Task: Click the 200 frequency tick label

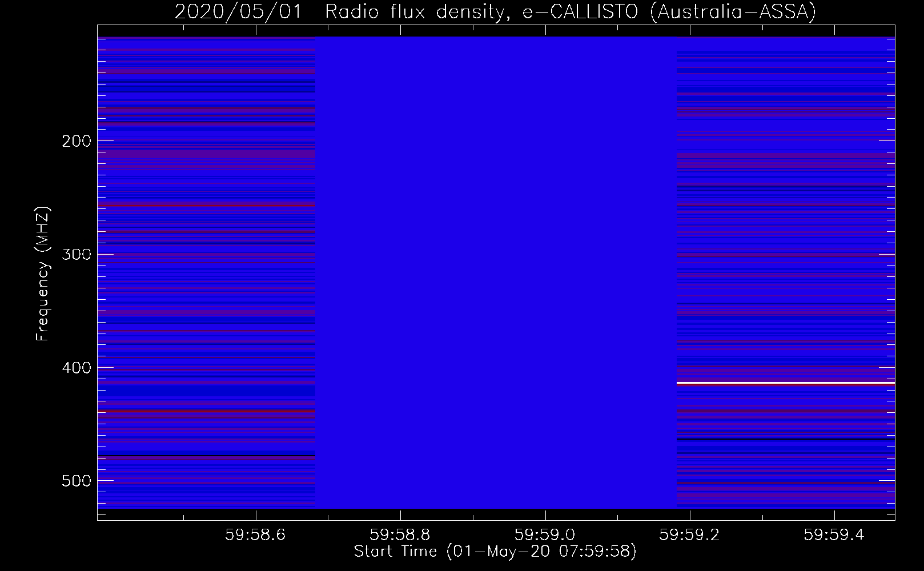Action: coord(76,140)
